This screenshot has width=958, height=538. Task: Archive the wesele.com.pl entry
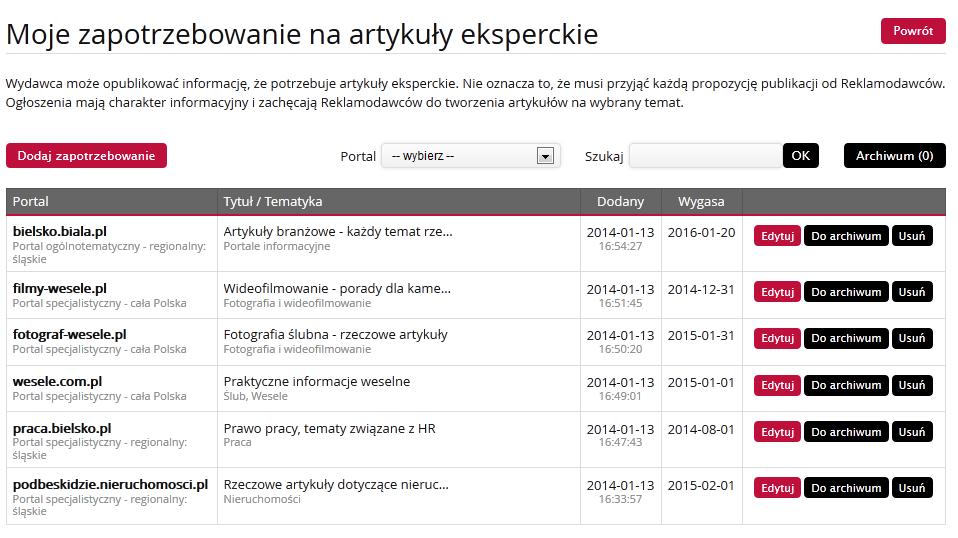[846, 385]
